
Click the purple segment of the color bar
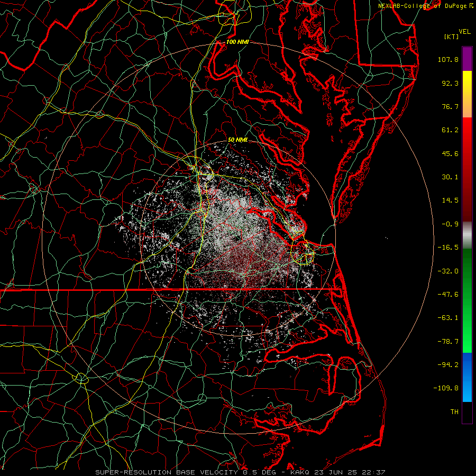(467, 59)
